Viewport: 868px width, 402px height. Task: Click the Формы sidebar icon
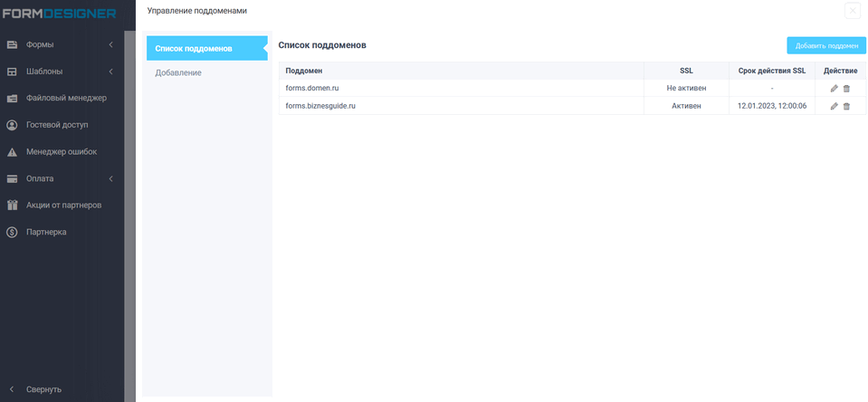click(x=13, y=44)
